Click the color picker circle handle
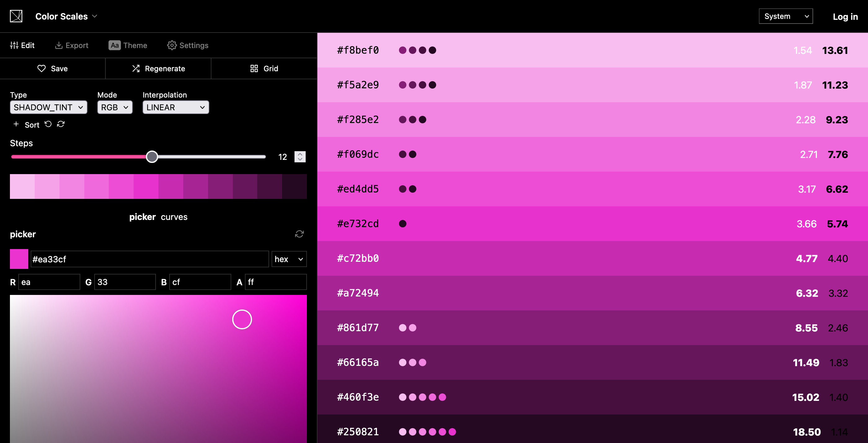Image resolution: width=868 pixels, height=443 pixels. [x=242, y=319]
